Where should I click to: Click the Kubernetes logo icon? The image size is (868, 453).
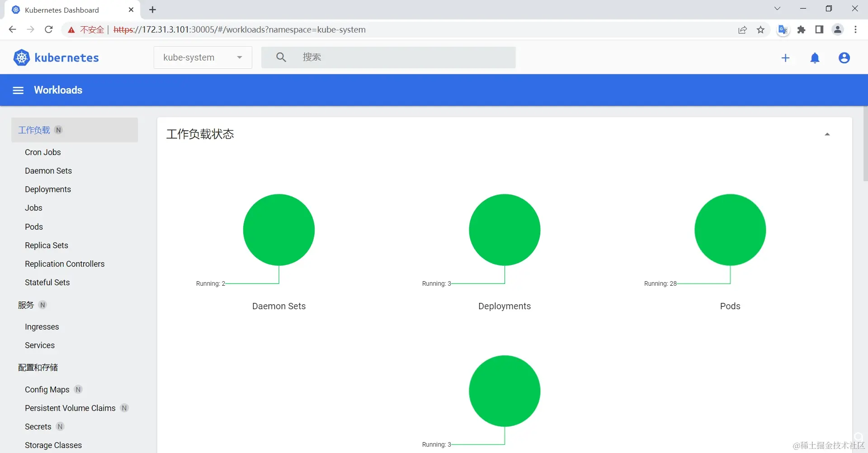pyautogui.click(x=22, y=58)
